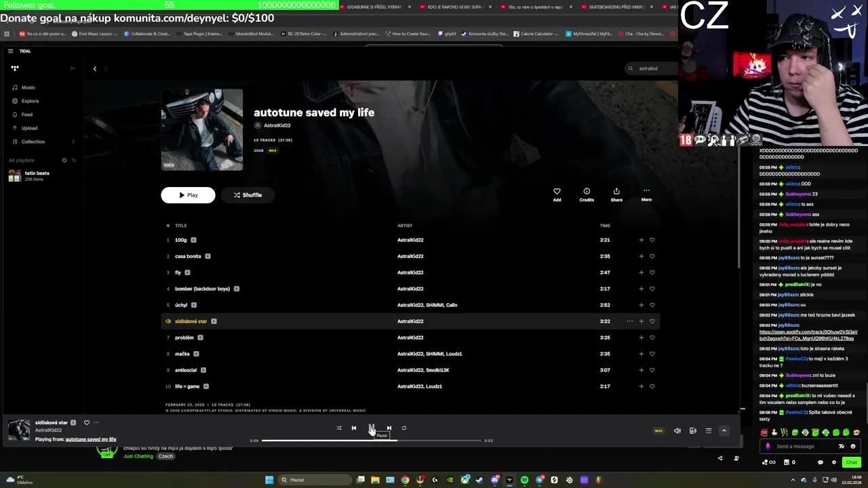Click the Play album button

[188, 195]
